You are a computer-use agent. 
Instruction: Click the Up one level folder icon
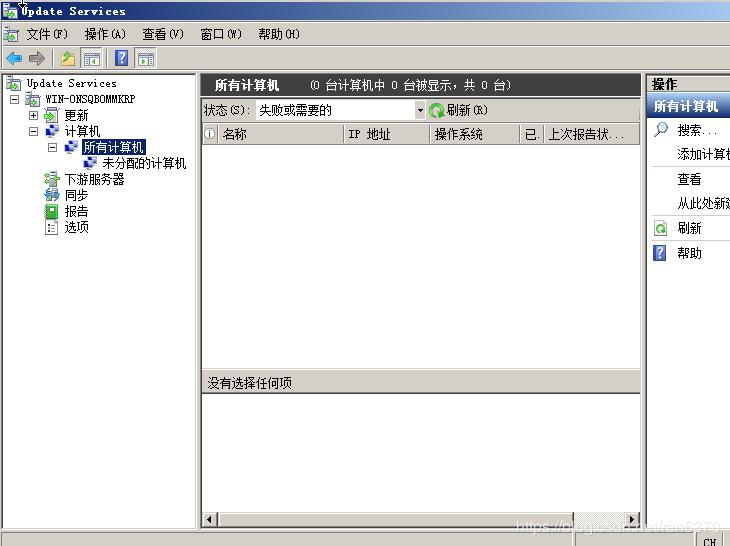[68, 59]
